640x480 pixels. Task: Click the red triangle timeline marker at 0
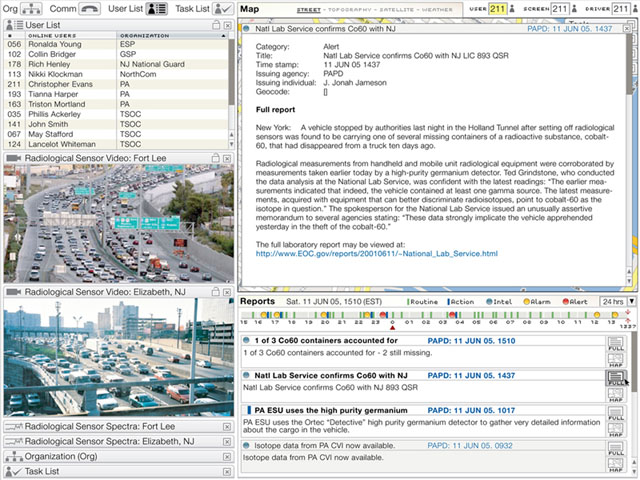[x=392, y=328]
